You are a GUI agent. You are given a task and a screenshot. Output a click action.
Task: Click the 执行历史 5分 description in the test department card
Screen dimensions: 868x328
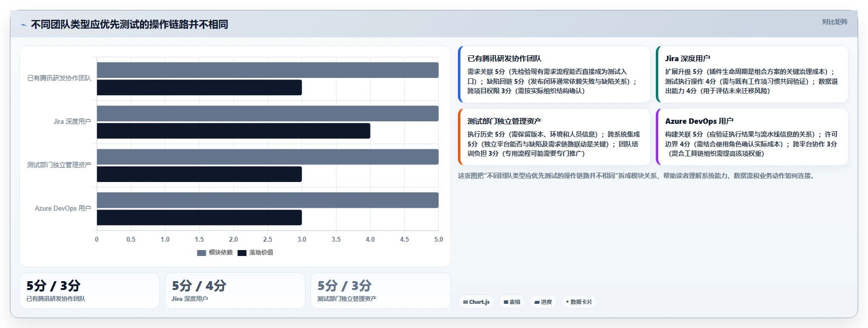coord(554,144)
